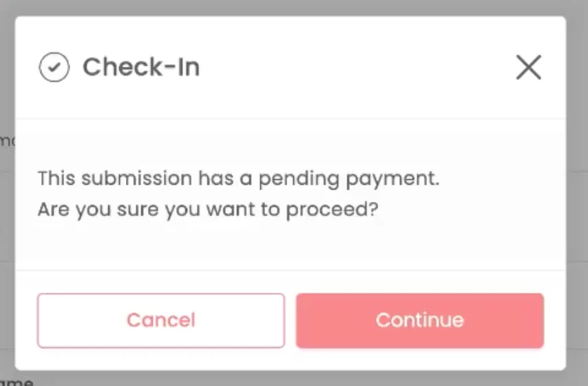Click the circled checkmark icon beside Check-In
The image size is (588, 386).
(x=54, y=67)
